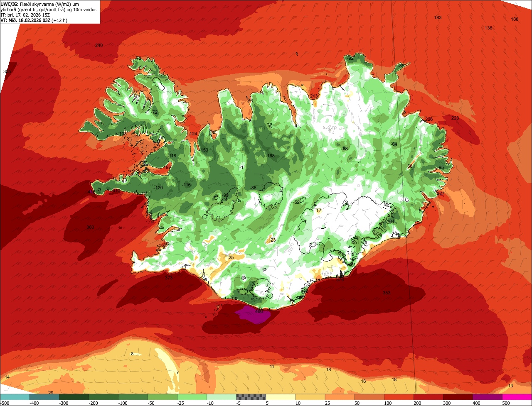Screen dimensions: 532x406
Task: Click the '-52' value on the map
Action: point(296,202)
